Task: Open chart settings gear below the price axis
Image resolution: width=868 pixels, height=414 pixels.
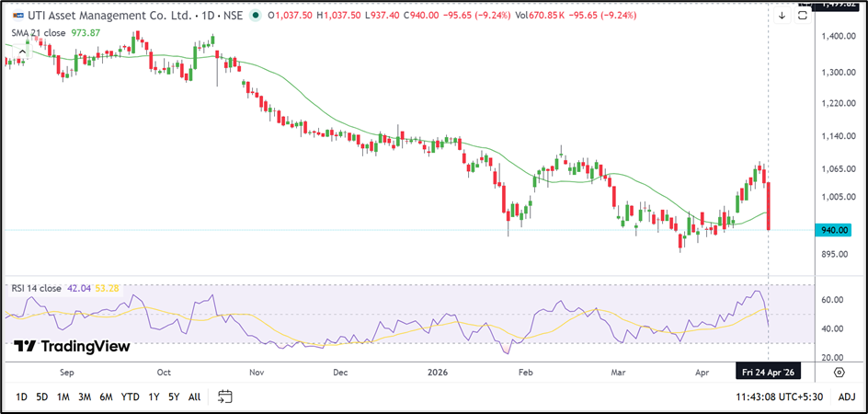Action: click(839, 372)
